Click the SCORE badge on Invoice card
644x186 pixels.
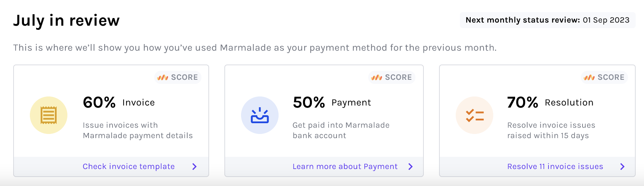[178, 77]
